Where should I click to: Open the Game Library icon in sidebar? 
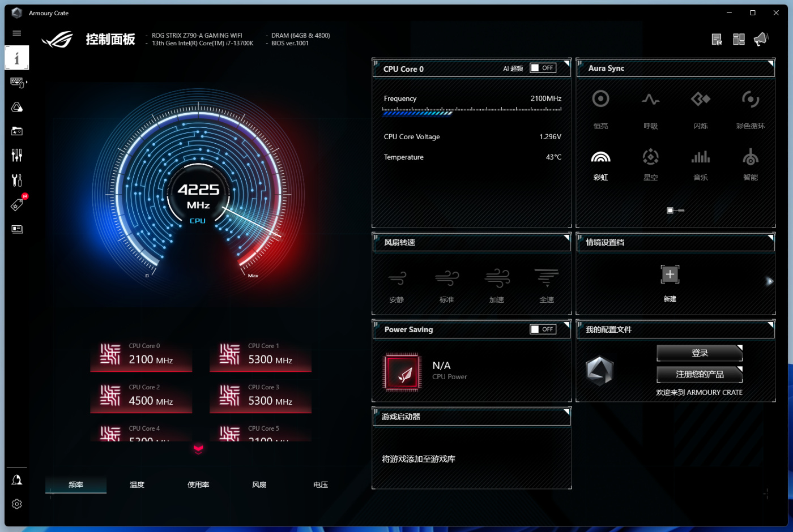click(x=17, y=131)
